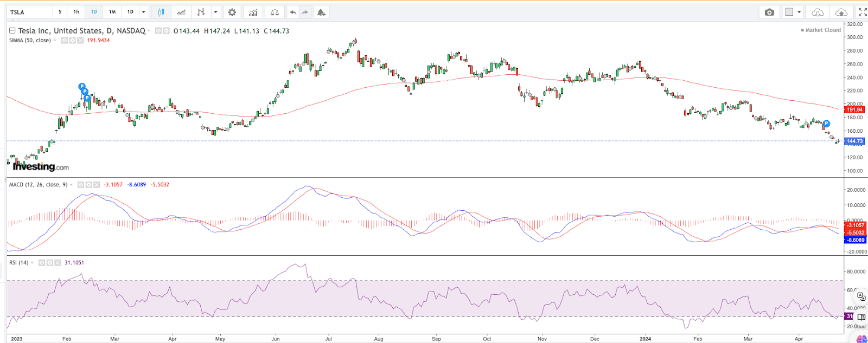Image resolution: width=868 pixels, height=343 pixels.
Task: Toggle visibility of Tesla main series
Action: coord(158,31)
